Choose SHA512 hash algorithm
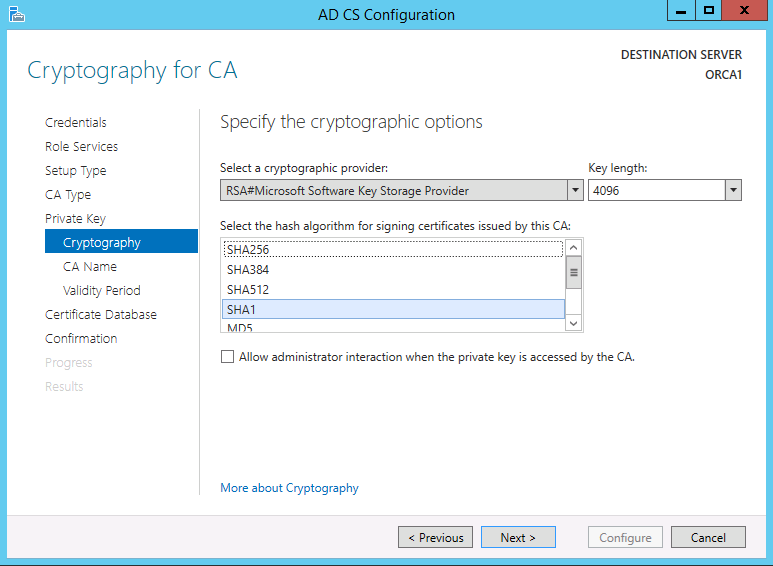Screen dimensions: 773x566 point(392,290)
